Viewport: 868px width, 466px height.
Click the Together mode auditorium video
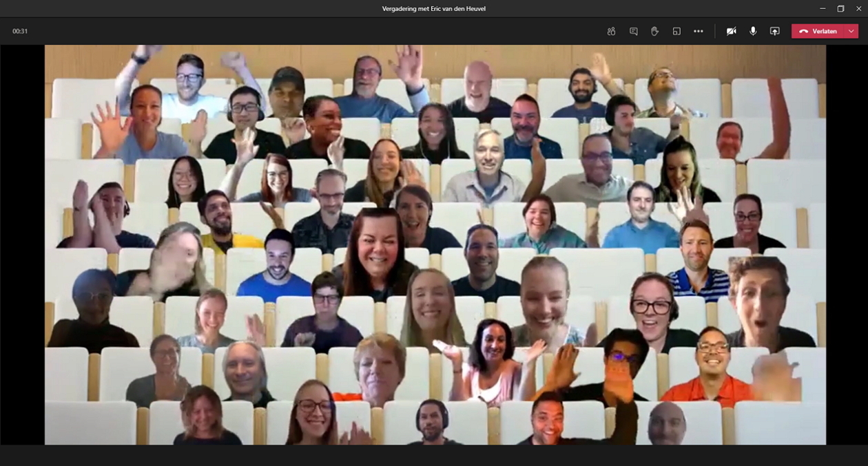tap(435, 244)
